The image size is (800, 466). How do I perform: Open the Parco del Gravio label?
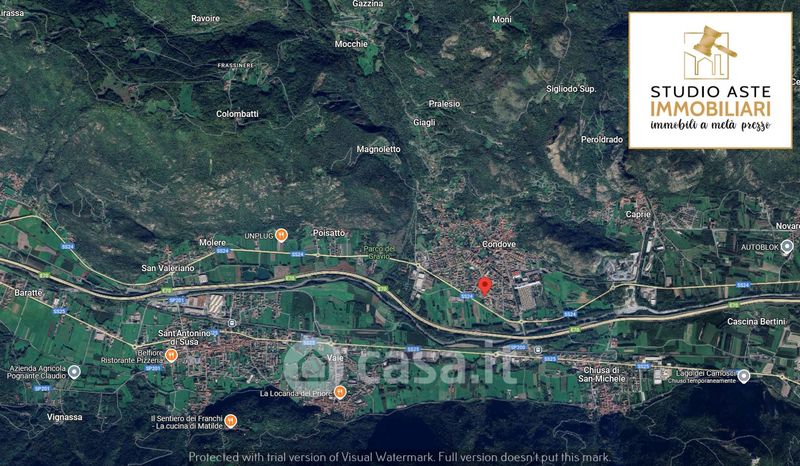pos(379,253)
